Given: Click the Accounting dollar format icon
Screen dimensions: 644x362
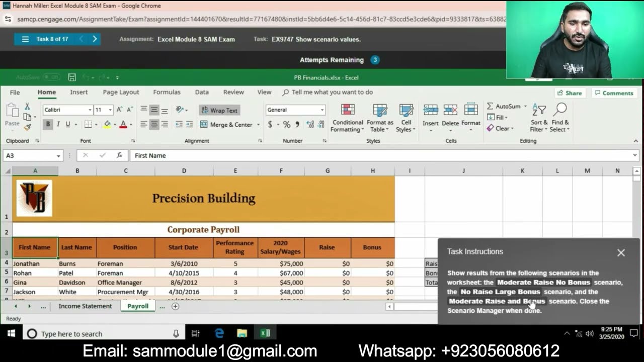Looking at the screenshot, I should coord(270,124).
